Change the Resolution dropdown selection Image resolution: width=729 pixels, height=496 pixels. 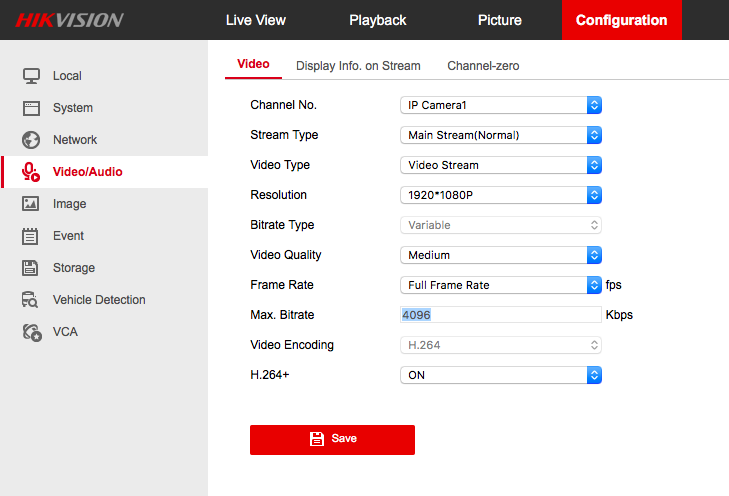500,195
